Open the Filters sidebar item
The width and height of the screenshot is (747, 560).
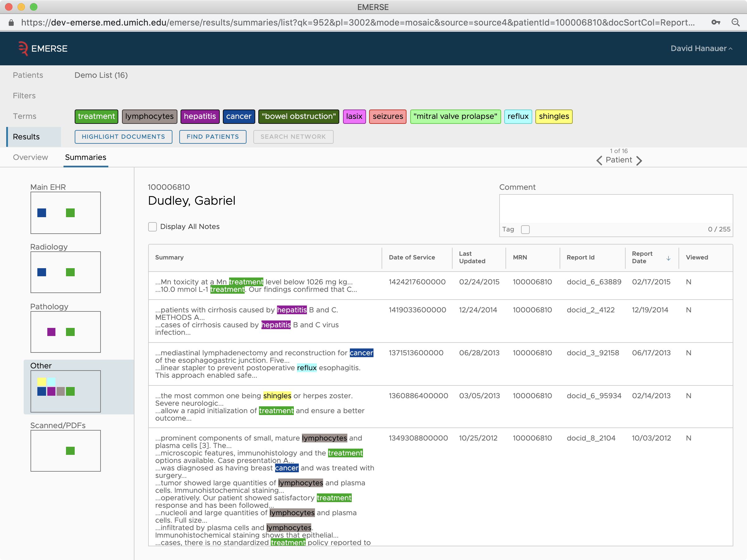[24, 96]
